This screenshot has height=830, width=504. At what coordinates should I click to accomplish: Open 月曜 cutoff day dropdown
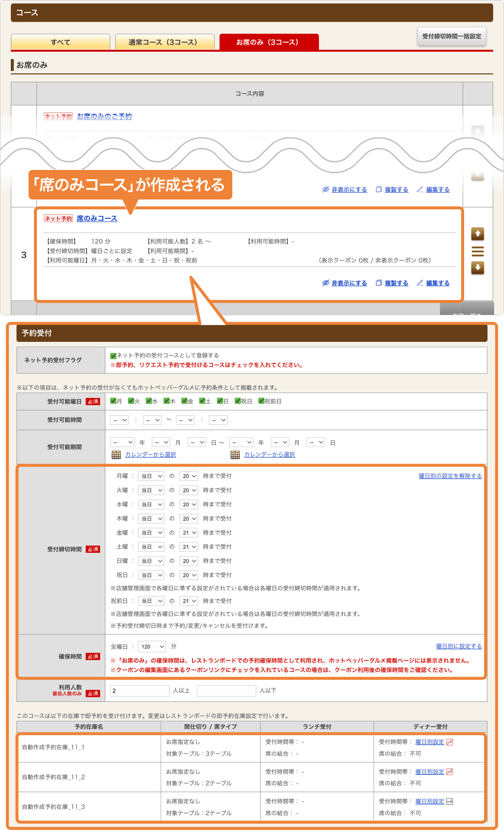(x=151, y=476)
